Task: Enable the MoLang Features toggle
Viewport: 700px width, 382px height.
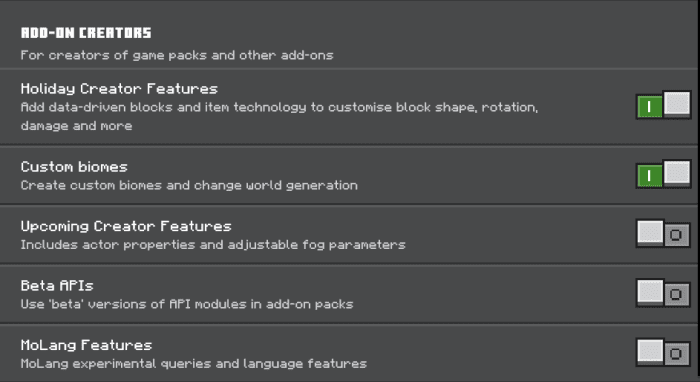Action: [663, 352]
